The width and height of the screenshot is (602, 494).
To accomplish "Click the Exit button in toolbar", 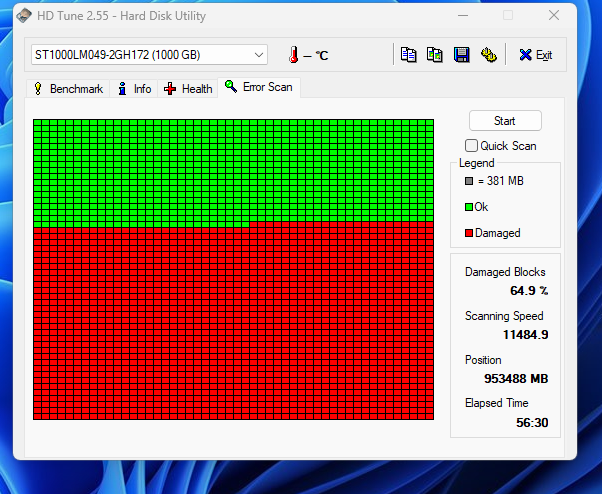I will click(x=536, y=55).
